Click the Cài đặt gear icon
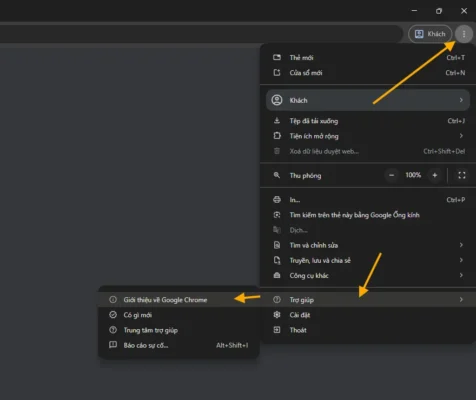Screen dimensions: 476x400 pos(277,315)
